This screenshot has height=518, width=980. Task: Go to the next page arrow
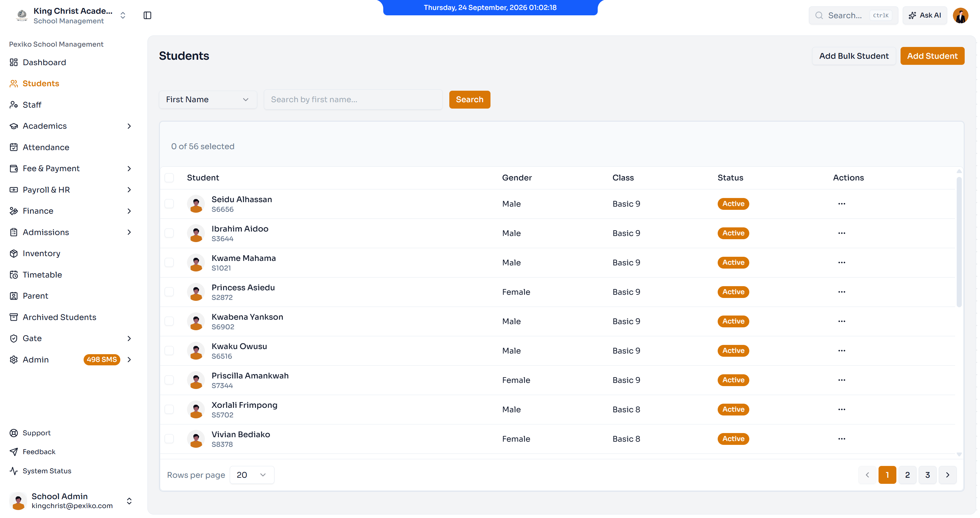947,475
